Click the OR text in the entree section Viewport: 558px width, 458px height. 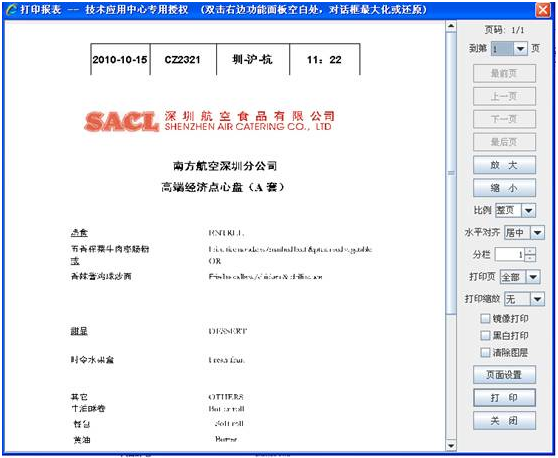point(215,261)
